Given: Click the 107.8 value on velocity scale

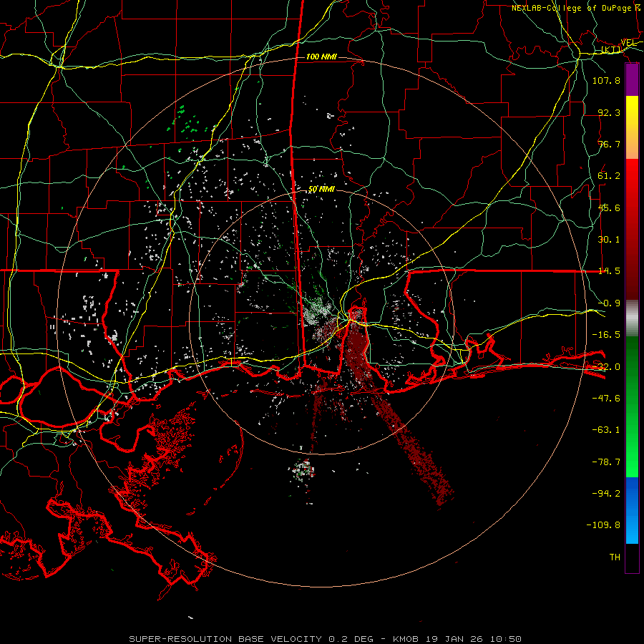Looking at the screenshot, I should [x=606, y=80].
